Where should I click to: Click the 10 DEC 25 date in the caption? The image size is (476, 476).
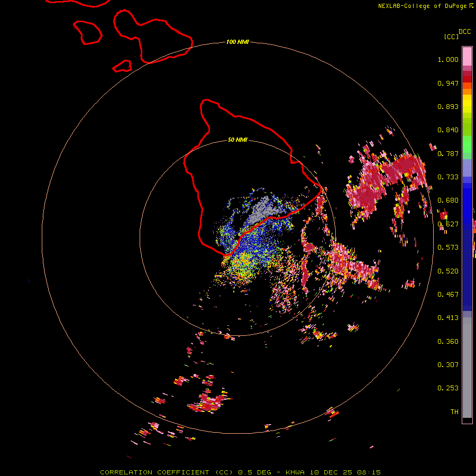click(331, 472)
